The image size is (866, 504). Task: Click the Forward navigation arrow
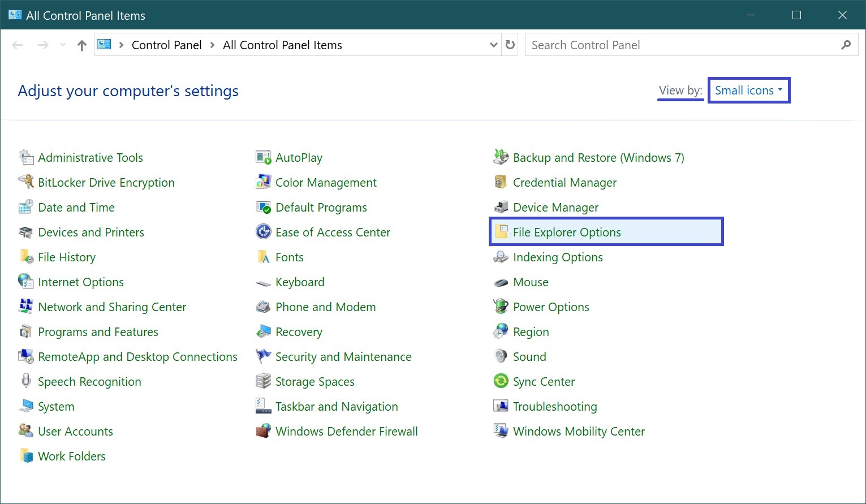click(x=43, y=45)
